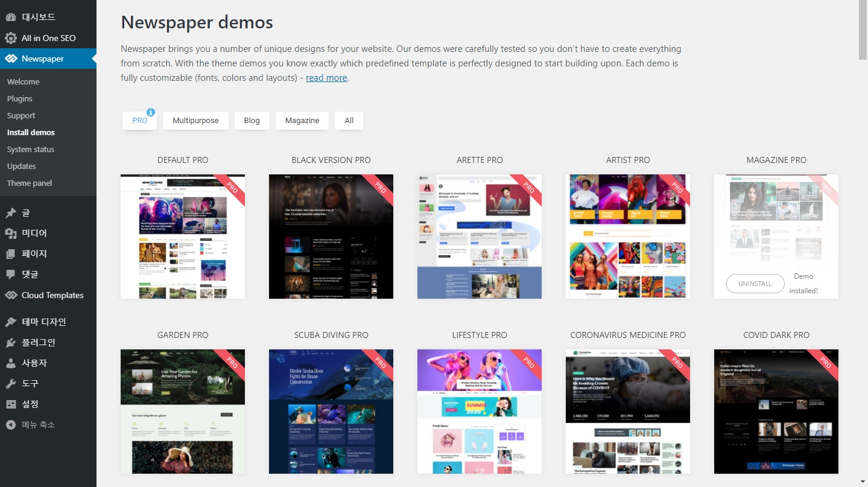This screenshot has width=868, height=487.
Task: Click the collapse menu arrow icon
Action: click(x=11, y=425)
